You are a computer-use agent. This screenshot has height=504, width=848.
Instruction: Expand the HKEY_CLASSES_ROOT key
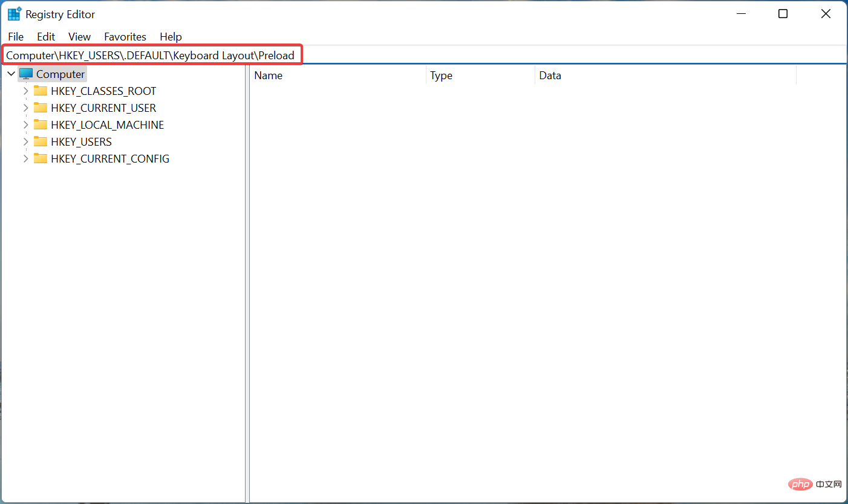coord(25,91)
